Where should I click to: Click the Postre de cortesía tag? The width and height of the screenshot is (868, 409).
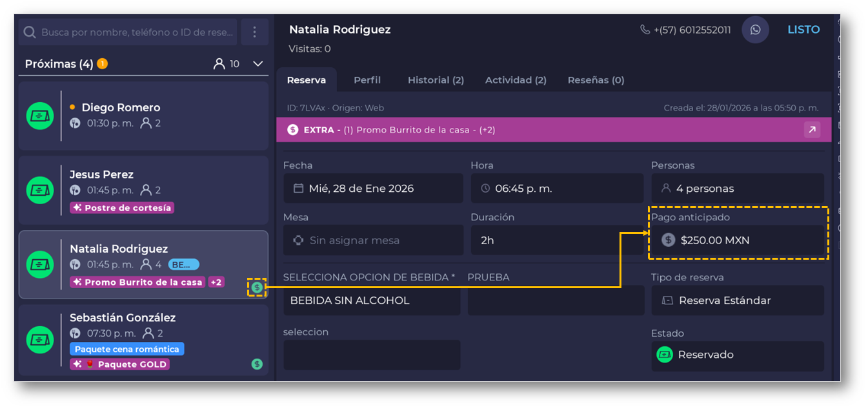[122, 207]
